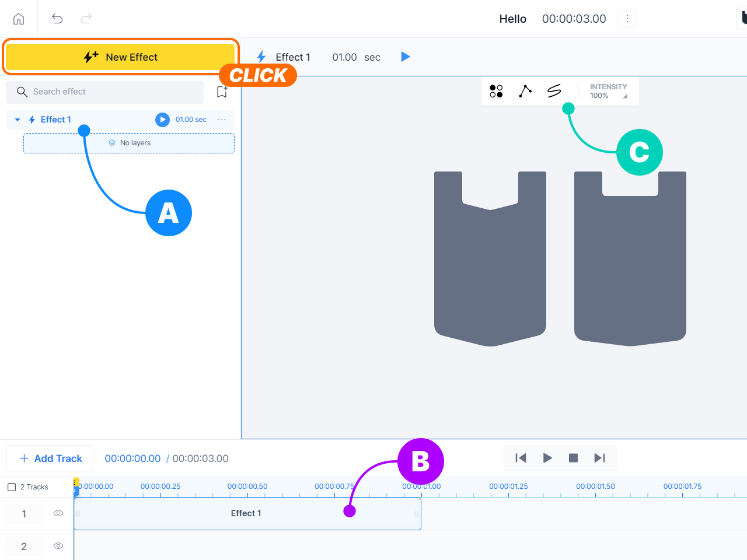Image resolution: width=747 pixels, height=560 pixels.
Task: Select the freehand curve tool
Action: pyautogui.click(x=554, y=91)
